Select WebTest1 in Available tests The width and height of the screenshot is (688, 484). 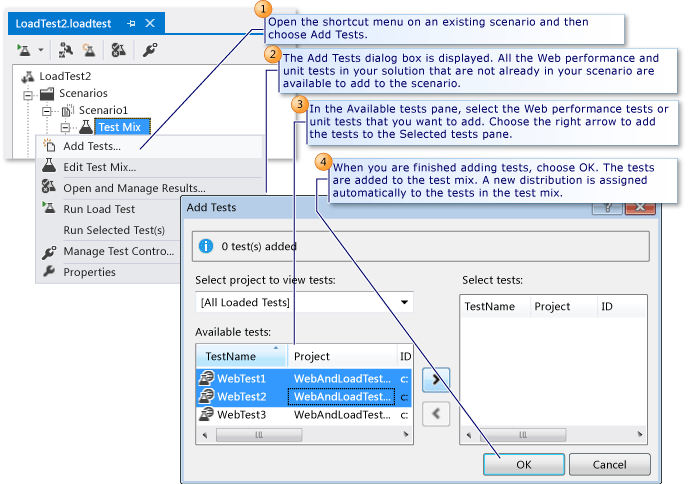tap(304, 379)
